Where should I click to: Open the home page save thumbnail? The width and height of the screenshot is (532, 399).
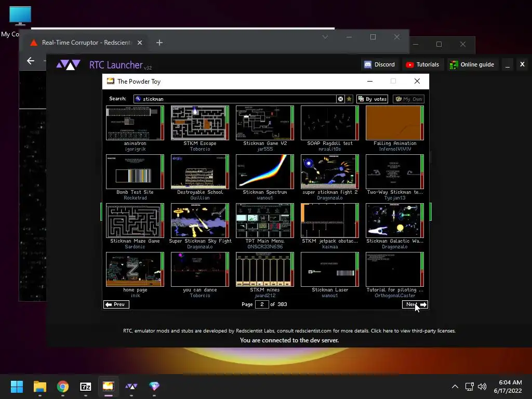[135, 270]
